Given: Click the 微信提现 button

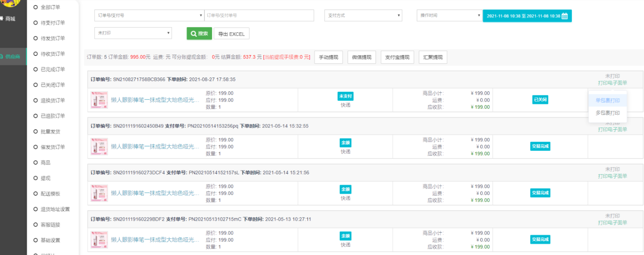Looking at the screenshot, I should point(361,57).
